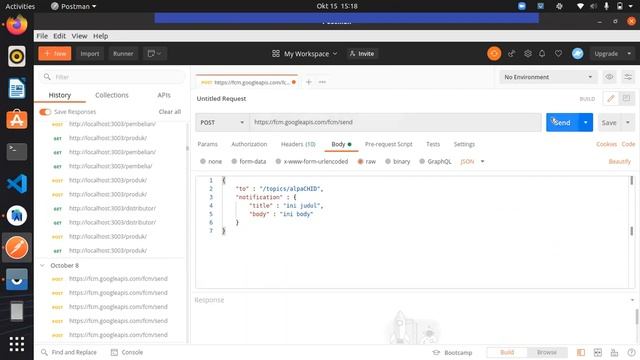Show Applications grid in the dock
Screen dimensions: 640x360
(x=17, y=344)
